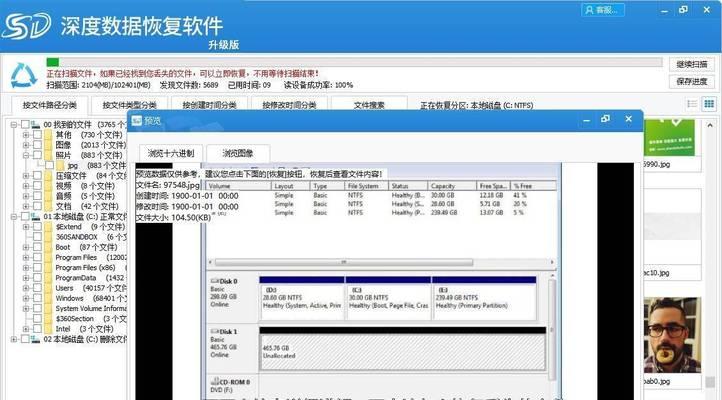This screenshot has height=400, width=722.
Task: Open the 按文件类型分类 tab
Action: [129, 105]
